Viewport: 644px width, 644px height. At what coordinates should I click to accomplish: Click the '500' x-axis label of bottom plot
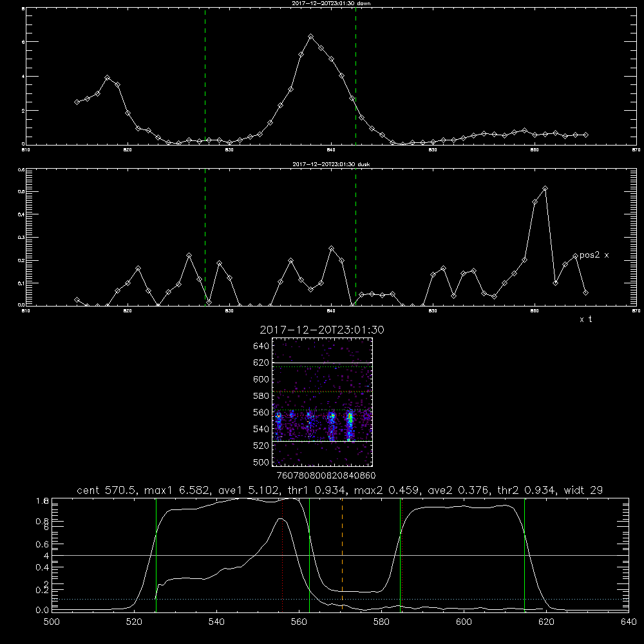[52, 622]
